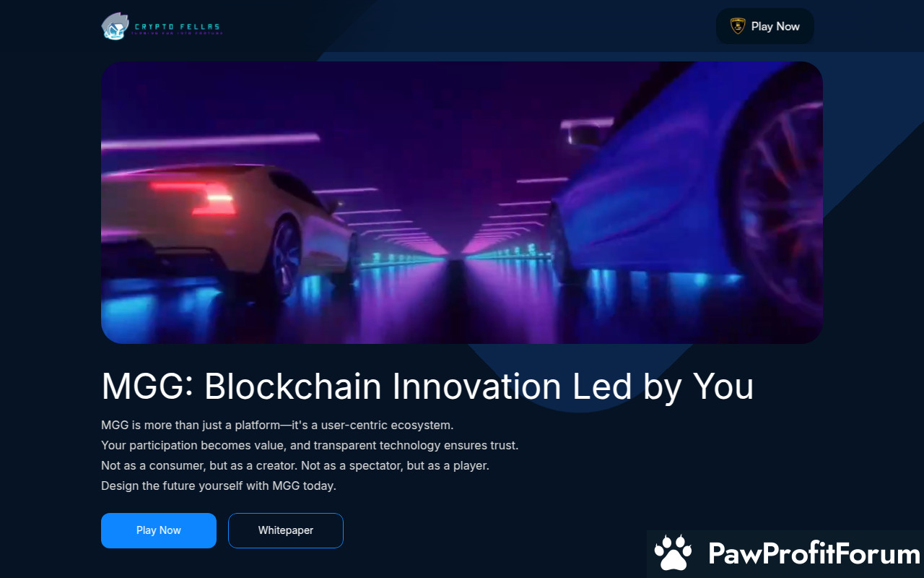The width and height of the screenshot is (924, 578).
Task: Click the CRYPTO FELLAS logo wordmark
Action: click(x=177, y=27)
